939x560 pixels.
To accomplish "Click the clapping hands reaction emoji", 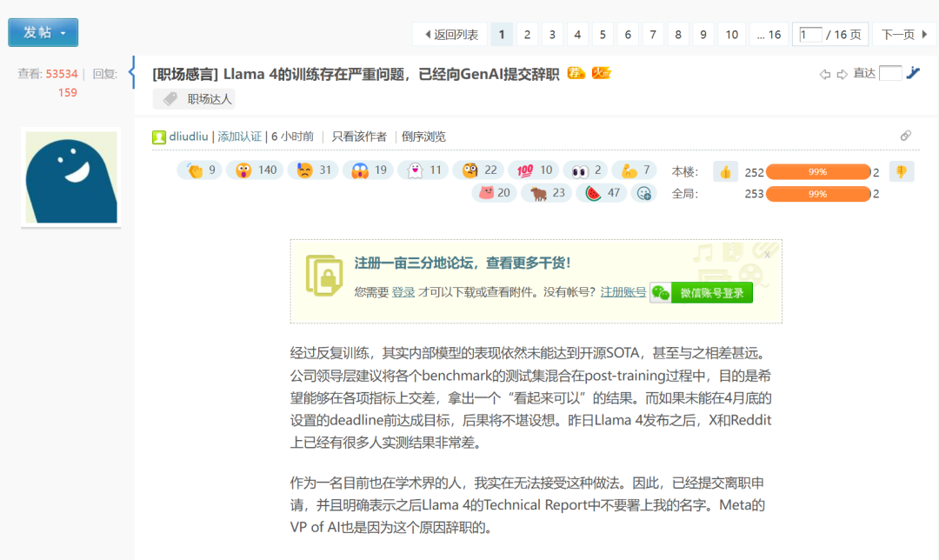I will [195, 170].
